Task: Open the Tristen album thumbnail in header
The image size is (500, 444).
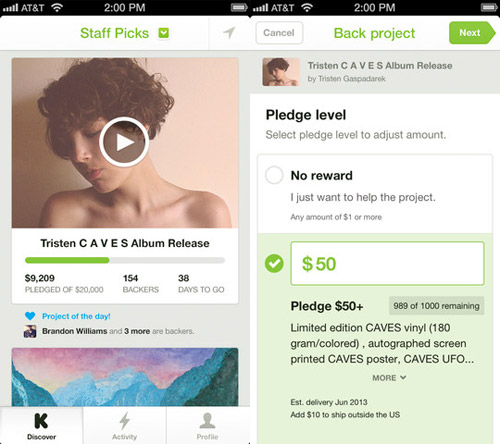Action: point(281,72)
